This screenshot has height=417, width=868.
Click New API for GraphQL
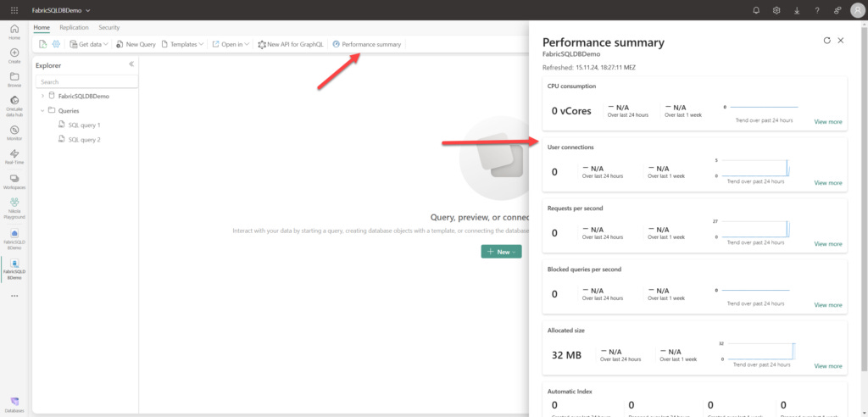pos(291,44)
